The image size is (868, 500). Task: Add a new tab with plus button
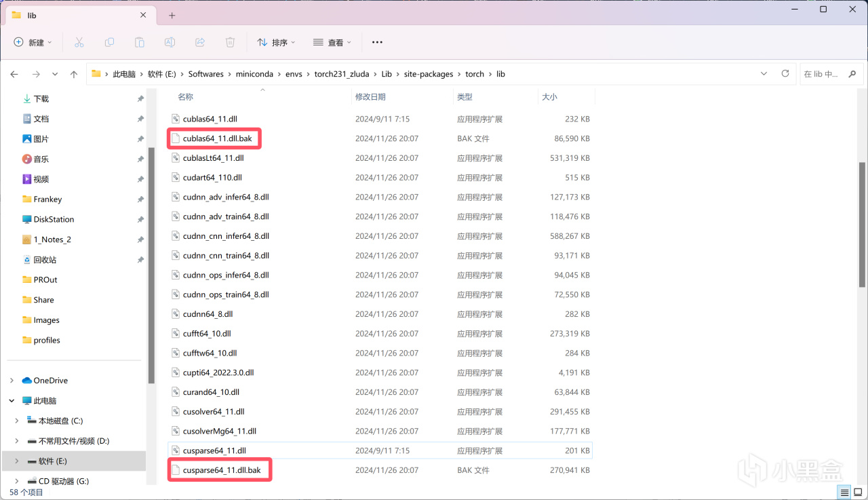pyautogui.click(x=172, y=15)
